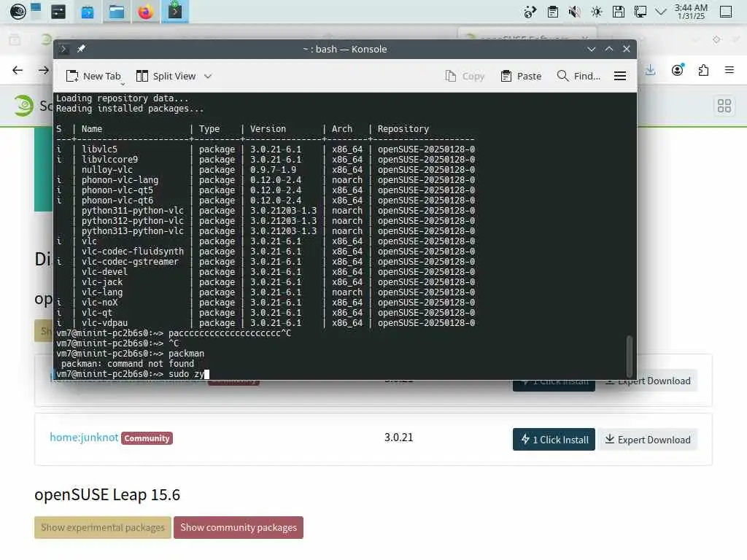The height and width of the screenshot is (560, 747).
Task: Open the Firefox account icon
Action: [678, 71]
